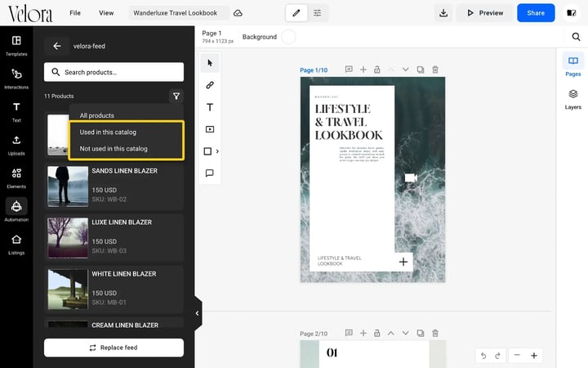
Task: Select the Sands Linen Blazer thumbnail
Action: coord(68,186)
